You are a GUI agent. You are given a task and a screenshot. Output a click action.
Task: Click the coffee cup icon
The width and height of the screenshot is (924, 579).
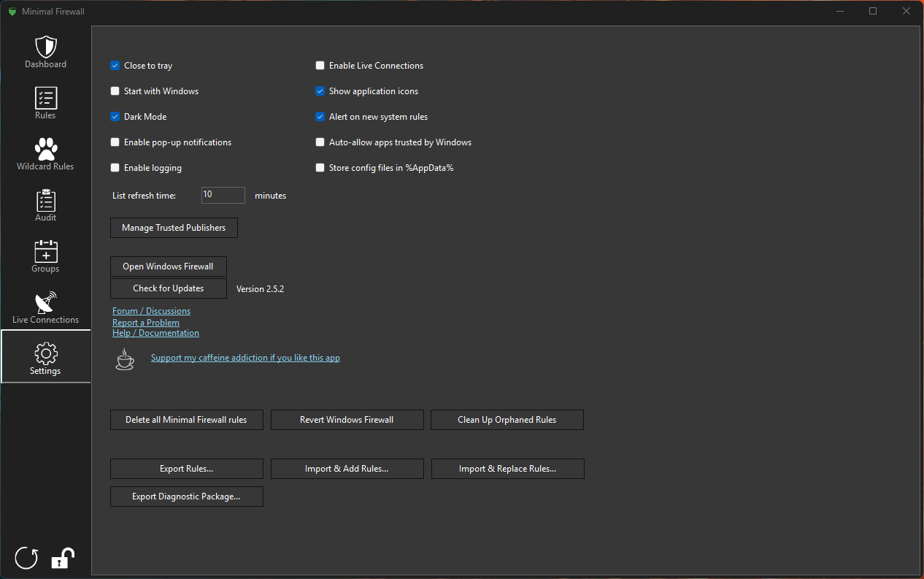click(125, 359)
